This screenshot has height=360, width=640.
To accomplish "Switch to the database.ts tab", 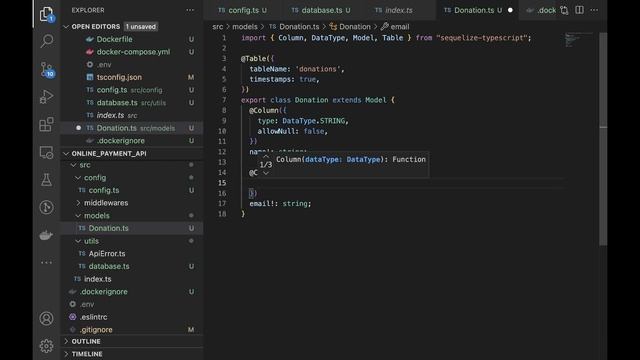I will click(321, 10).
